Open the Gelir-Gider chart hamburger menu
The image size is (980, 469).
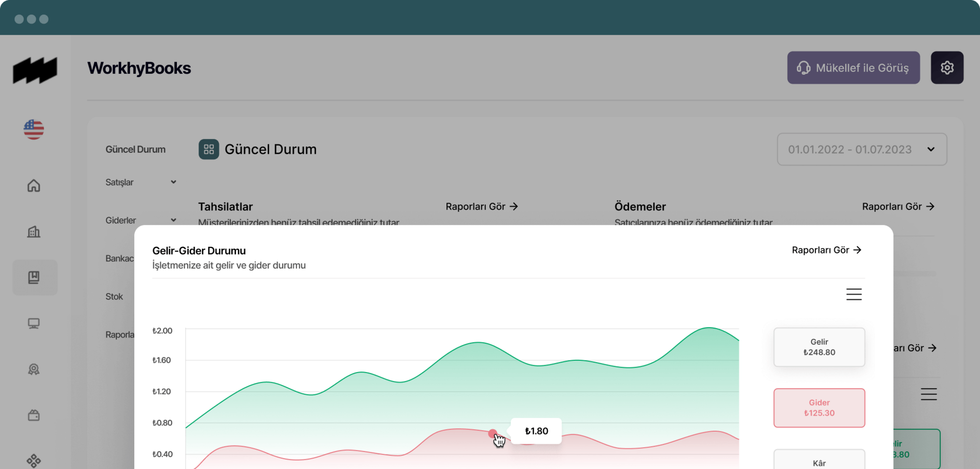[x=854, y=294]
